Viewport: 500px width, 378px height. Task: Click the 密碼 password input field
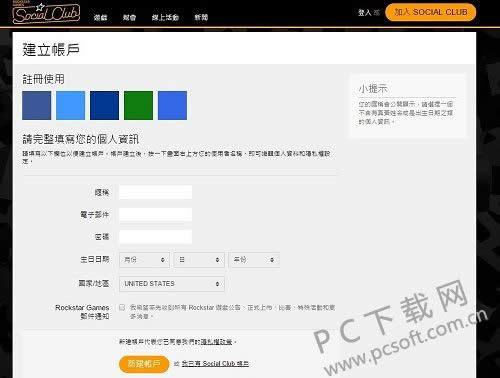click(x=155, y=237)
